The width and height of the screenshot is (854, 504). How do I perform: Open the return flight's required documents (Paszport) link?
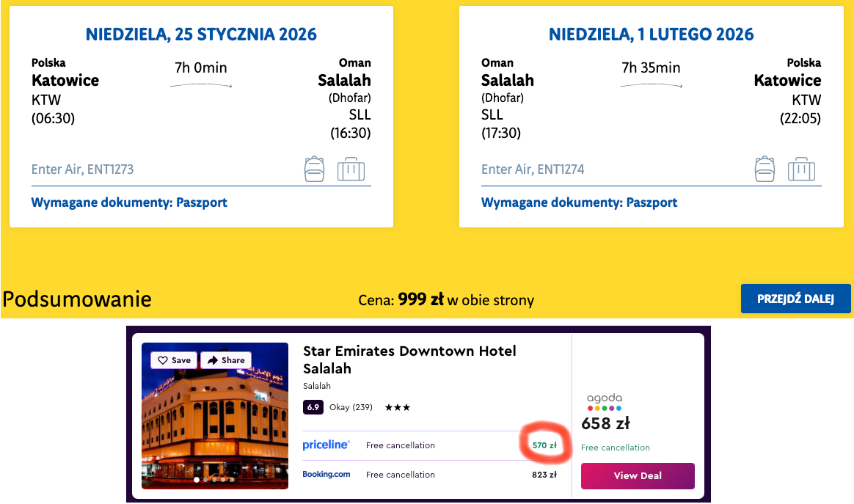[x=579, y=202]
